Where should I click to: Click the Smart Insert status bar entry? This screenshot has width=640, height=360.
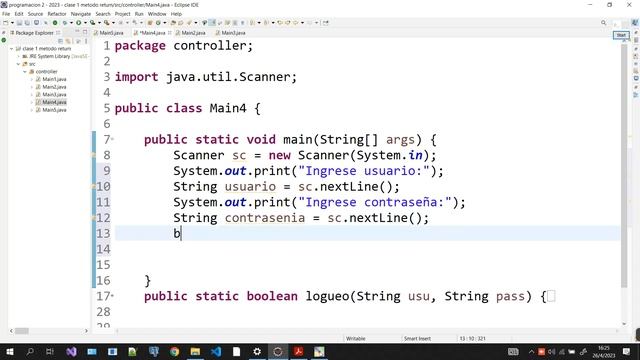point(417,338)
